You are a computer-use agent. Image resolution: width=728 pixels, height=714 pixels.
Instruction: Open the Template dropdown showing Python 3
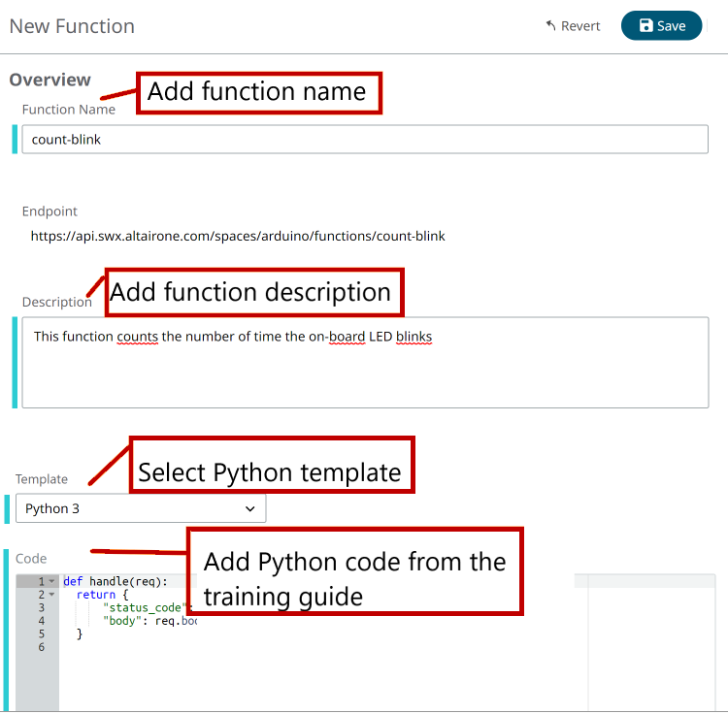click(141, 508)
